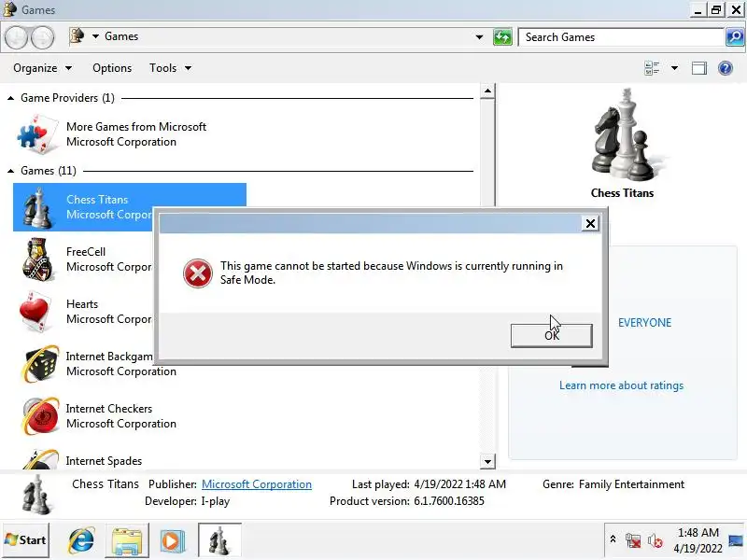Open the Help question mark icon
Viewport: 747px width, 560px height.
(726, 68)
